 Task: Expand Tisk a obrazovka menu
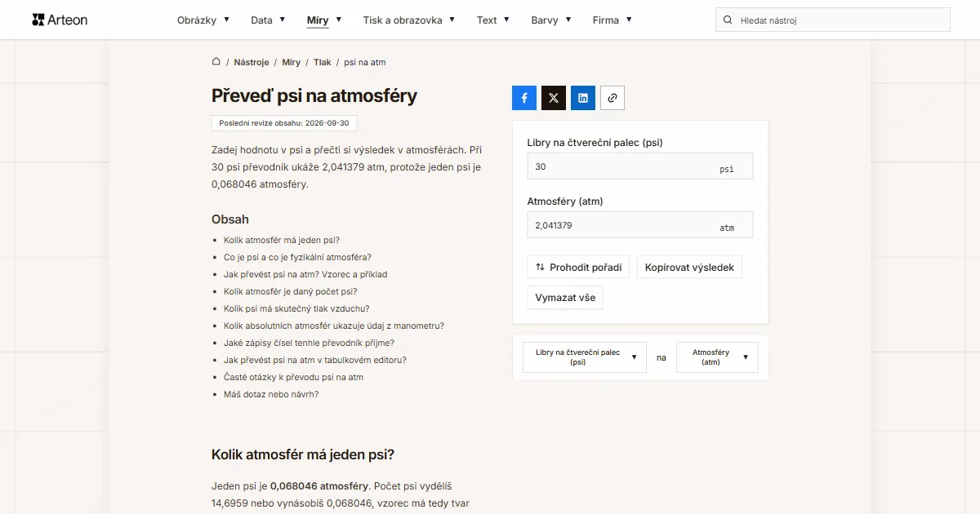409,20
